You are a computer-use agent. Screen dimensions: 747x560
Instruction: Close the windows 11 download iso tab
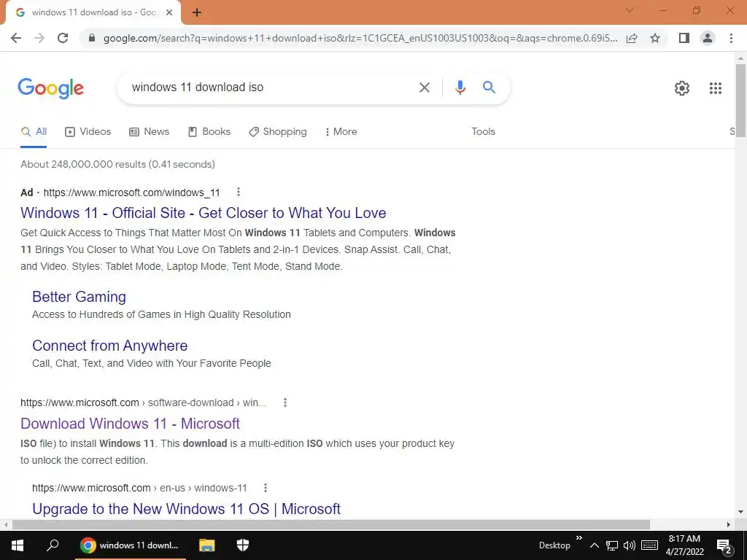click(169, 13)
